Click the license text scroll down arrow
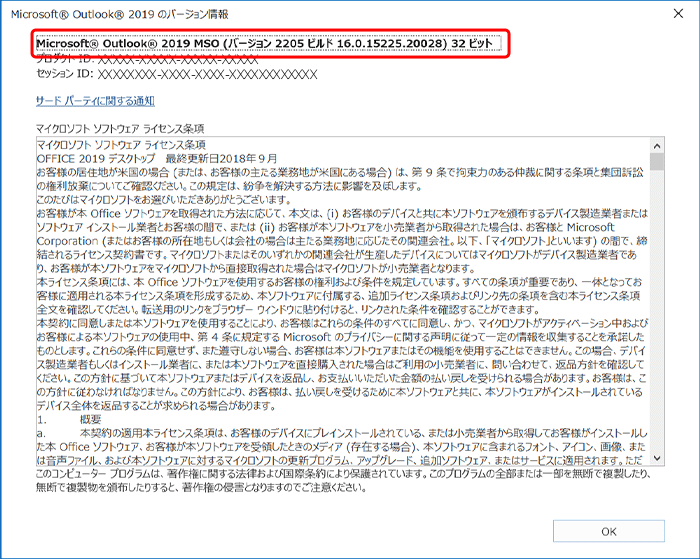Viewport: 700px width, 560px height. click(x=657, y=458)
